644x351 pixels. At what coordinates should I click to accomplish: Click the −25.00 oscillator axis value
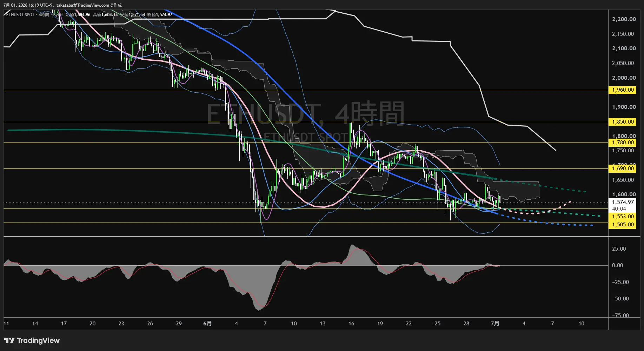(620, 282)
